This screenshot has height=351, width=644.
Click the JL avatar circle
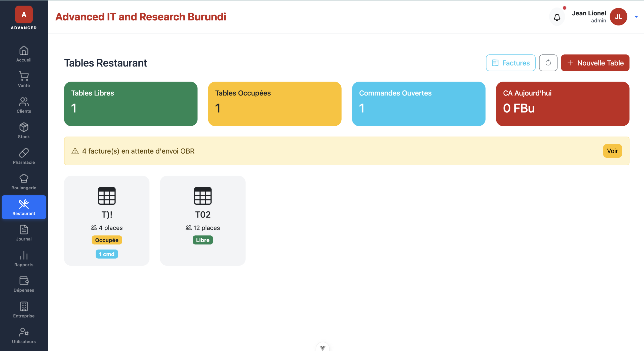pos(618,17)
